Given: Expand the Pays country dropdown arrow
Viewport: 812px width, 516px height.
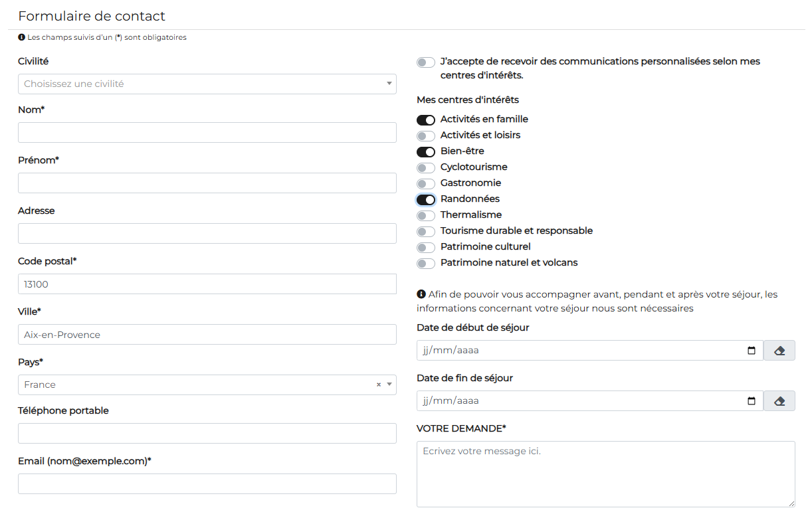Looking at the screenshot, I should 389,385.
